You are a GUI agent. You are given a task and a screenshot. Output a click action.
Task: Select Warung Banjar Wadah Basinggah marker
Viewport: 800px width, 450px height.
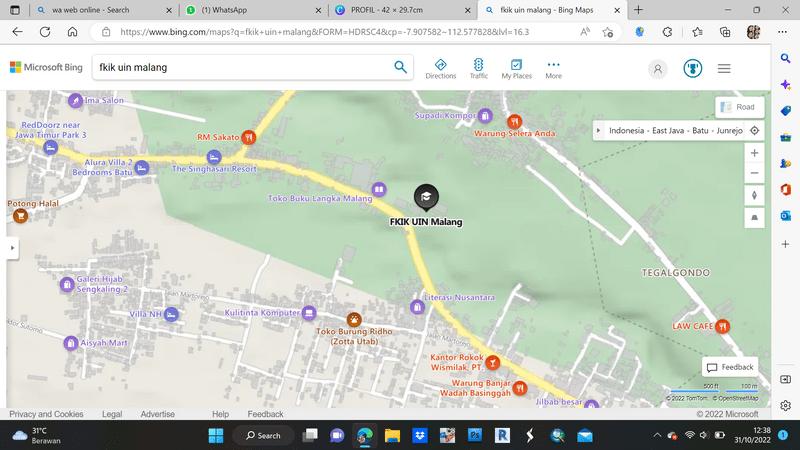tap(519, 388)
